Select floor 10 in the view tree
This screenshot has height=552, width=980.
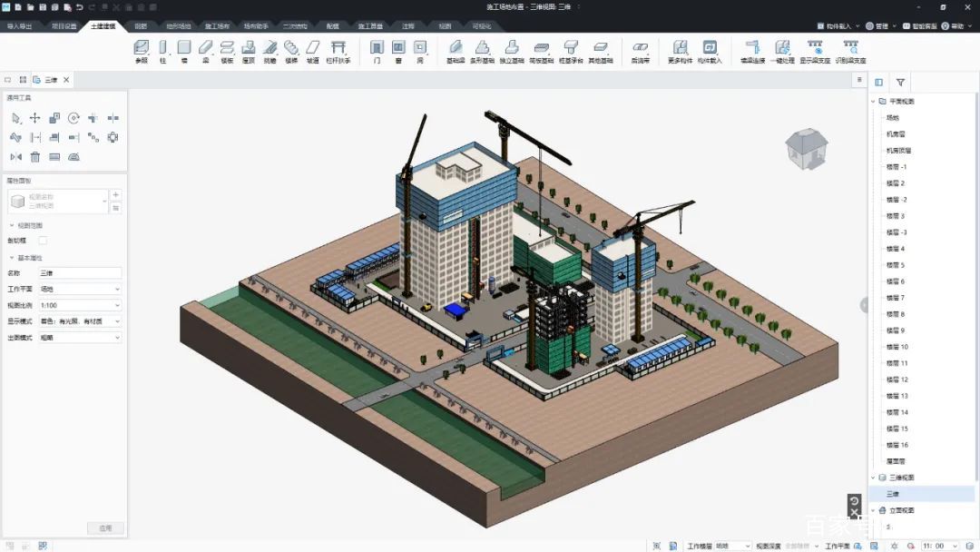897,347
